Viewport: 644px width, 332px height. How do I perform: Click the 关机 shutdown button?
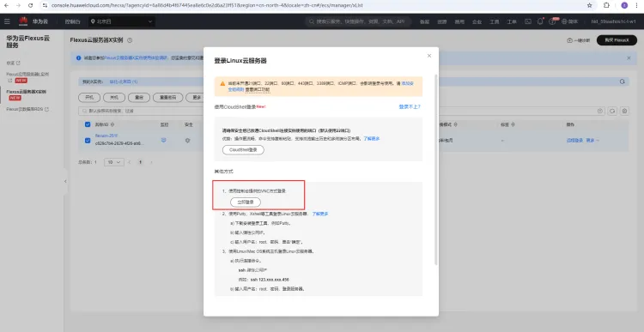114,98
